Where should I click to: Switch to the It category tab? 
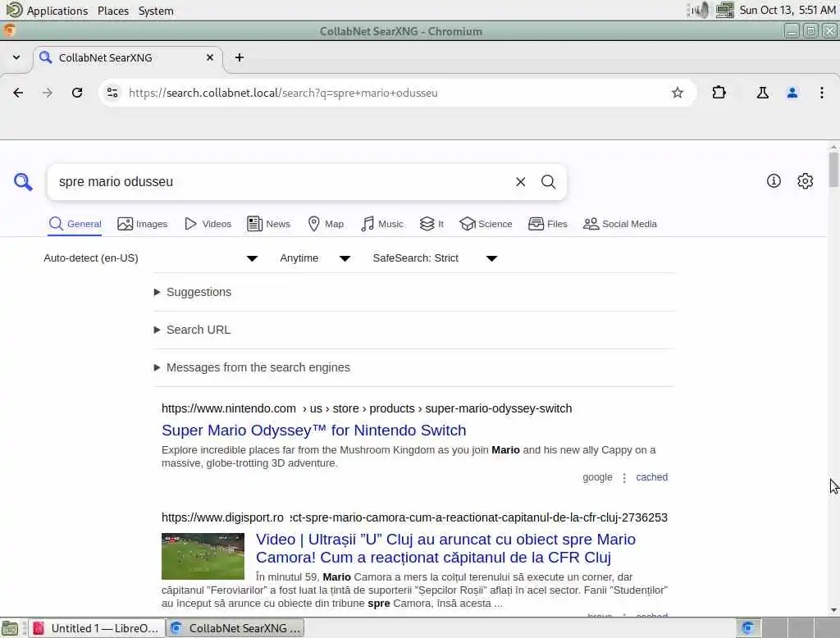(x=431, y=224)
